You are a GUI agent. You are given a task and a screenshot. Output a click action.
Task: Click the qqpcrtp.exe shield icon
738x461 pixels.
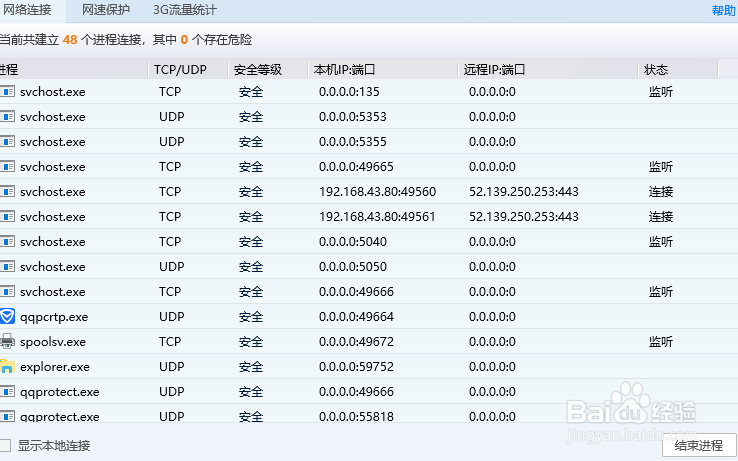[x=7, y=316]
